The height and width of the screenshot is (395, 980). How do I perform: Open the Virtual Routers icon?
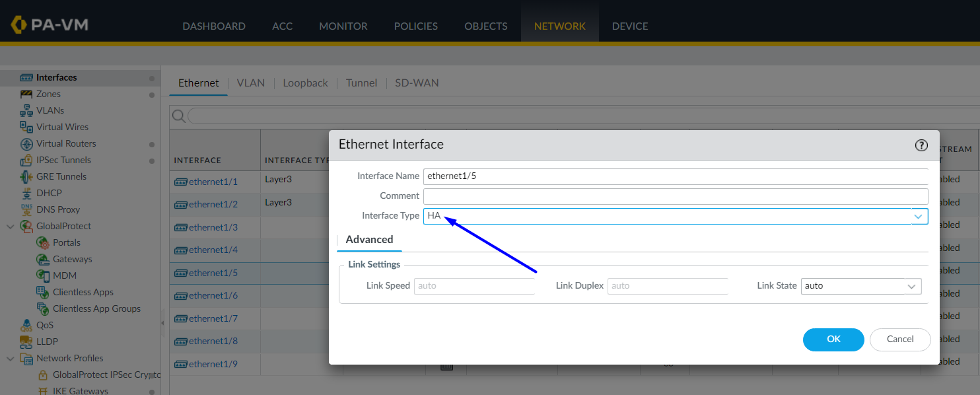coord(28,143)
